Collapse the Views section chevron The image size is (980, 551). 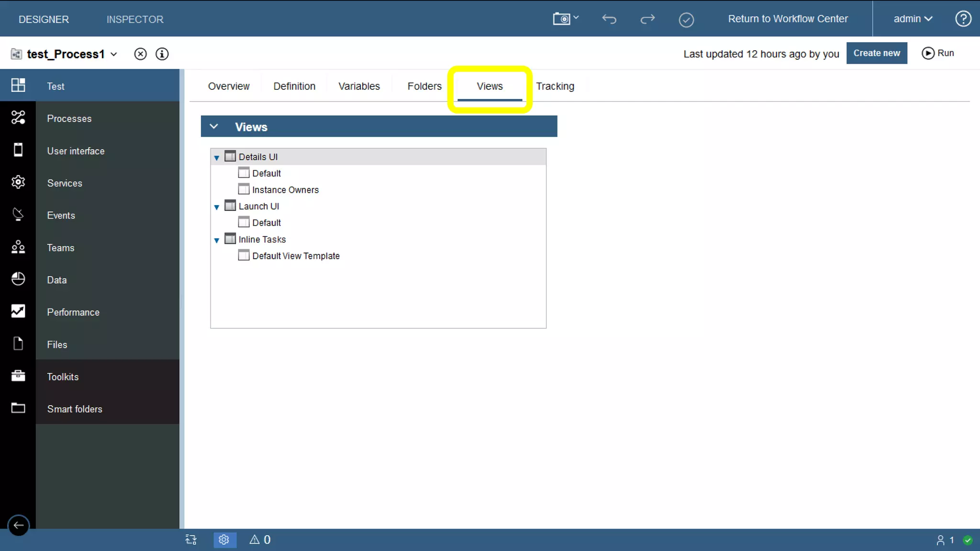pyautogui.click(x=214, y=127)
